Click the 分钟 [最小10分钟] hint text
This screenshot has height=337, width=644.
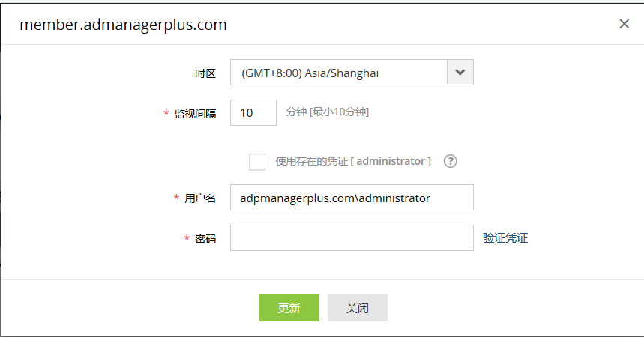[328, 112]
